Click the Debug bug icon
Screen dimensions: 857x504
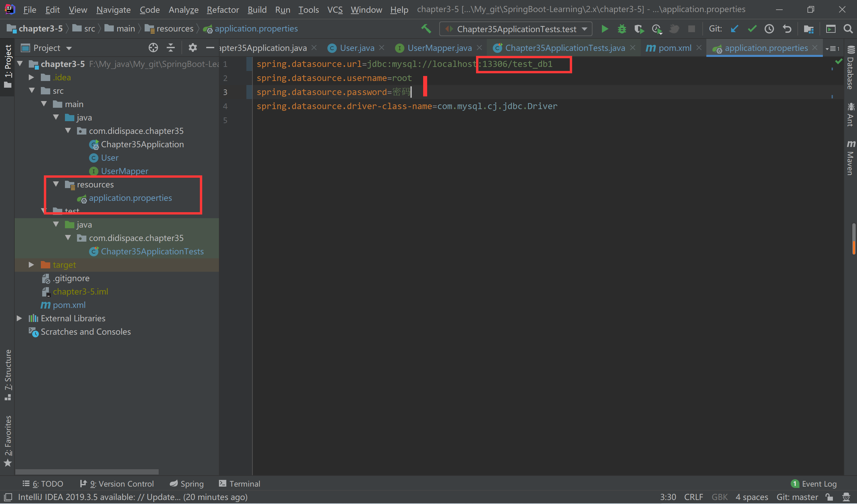point(622,29)
